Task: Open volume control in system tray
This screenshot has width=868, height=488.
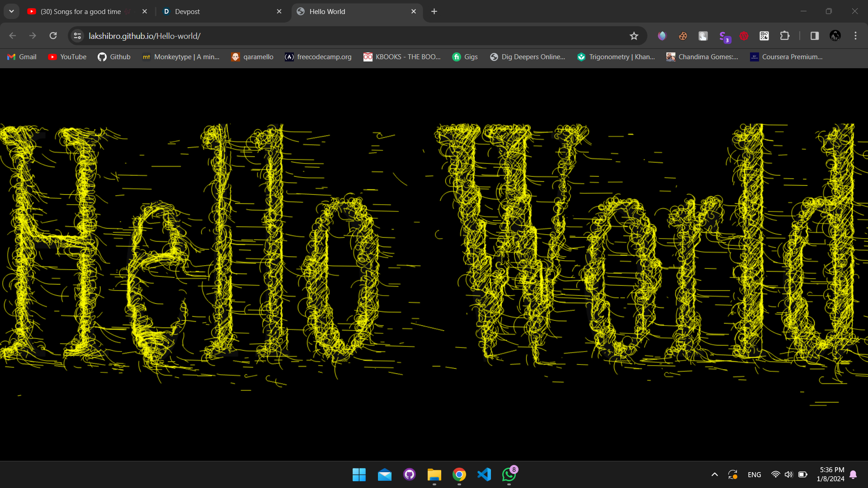Action: [x=789, y=474]
